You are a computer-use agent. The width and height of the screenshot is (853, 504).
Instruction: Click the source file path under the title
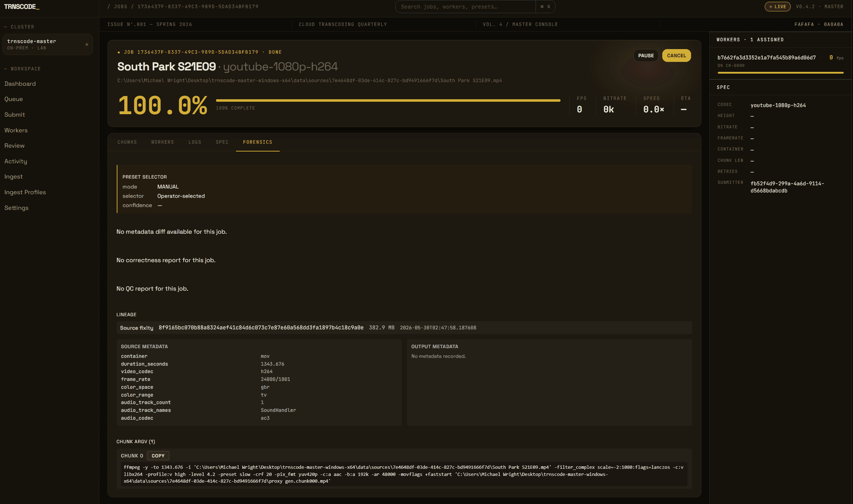point(310,81)
